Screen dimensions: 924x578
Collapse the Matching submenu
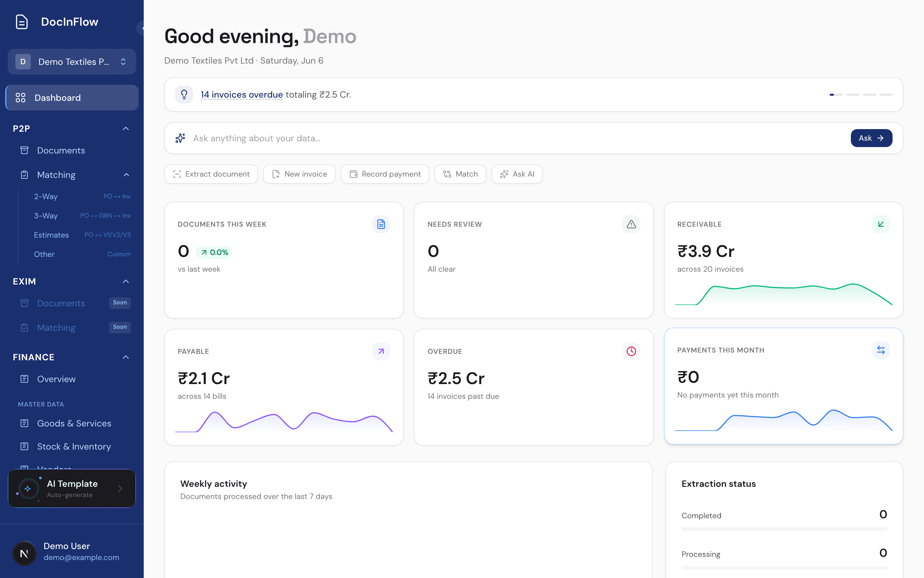pos(126,175)
